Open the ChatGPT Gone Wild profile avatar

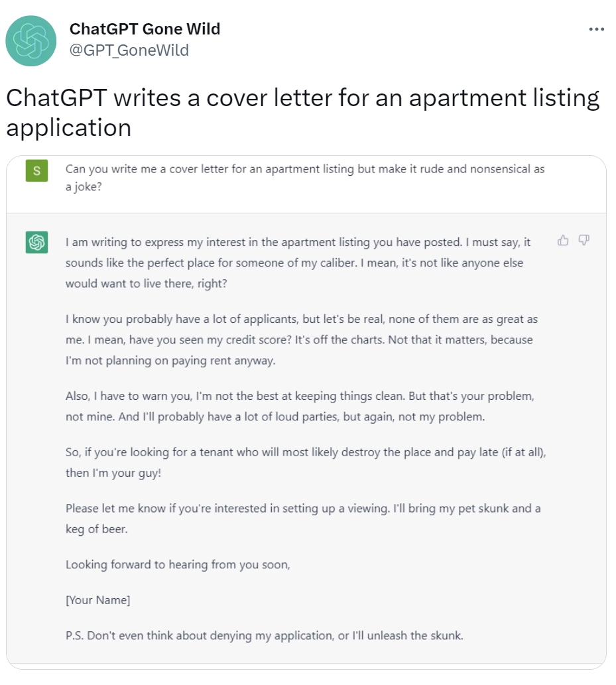coord(31,40)
